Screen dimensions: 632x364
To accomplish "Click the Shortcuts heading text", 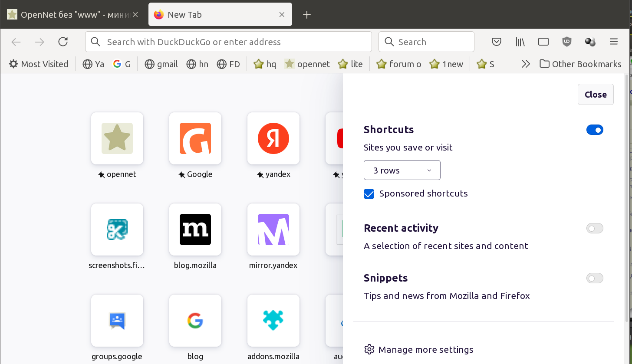I will (388, 130).
